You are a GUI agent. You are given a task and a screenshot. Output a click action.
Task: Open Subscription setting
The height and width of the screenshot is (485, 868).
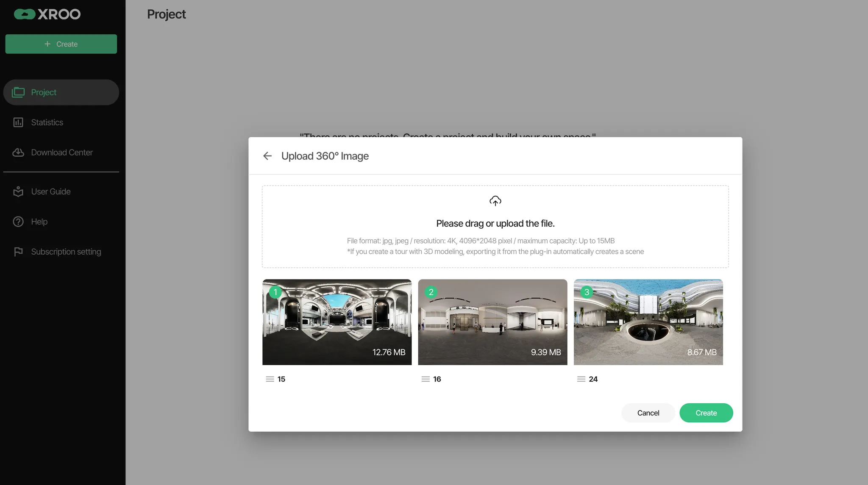coord(66,252)
